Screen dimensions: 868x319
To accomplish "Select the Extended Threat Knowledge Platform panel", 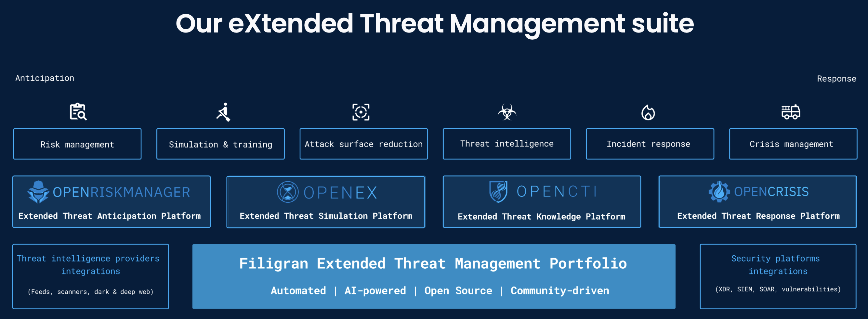I will click(541, 202).
